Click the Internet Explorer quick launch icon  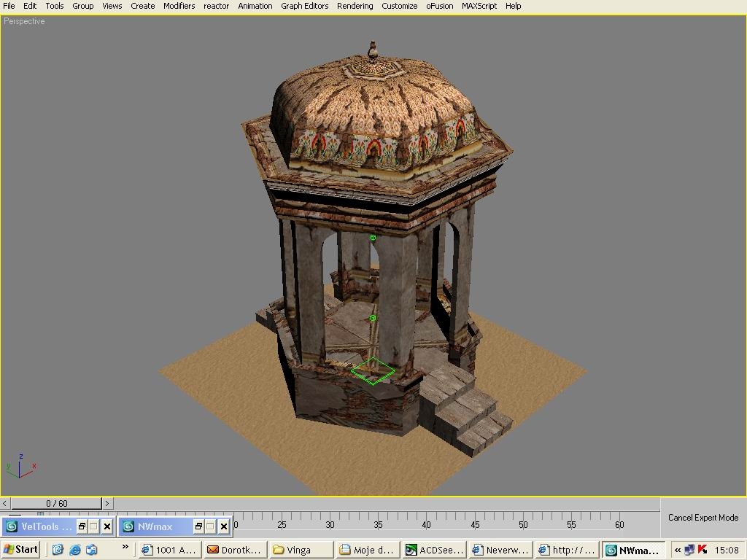(x=74, y=550)
